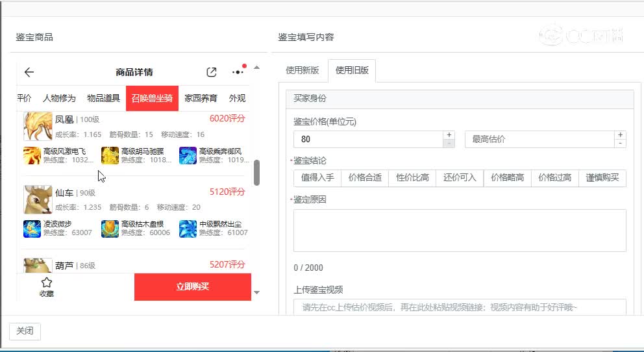Viewport: 644px width, 352px height.
Task: Switch to the 家园养育 tab
Action: coord(201,98)
